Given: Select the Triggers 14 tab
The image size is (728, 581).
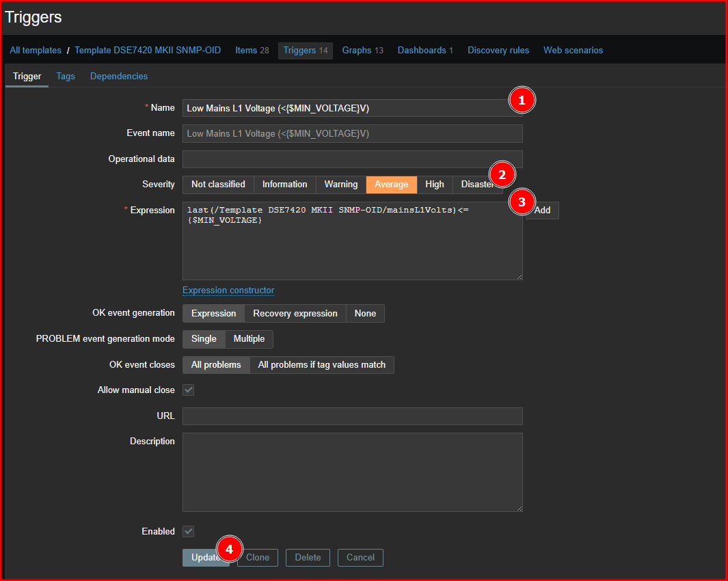Looking at the screenshot, I should coord(305,50).
